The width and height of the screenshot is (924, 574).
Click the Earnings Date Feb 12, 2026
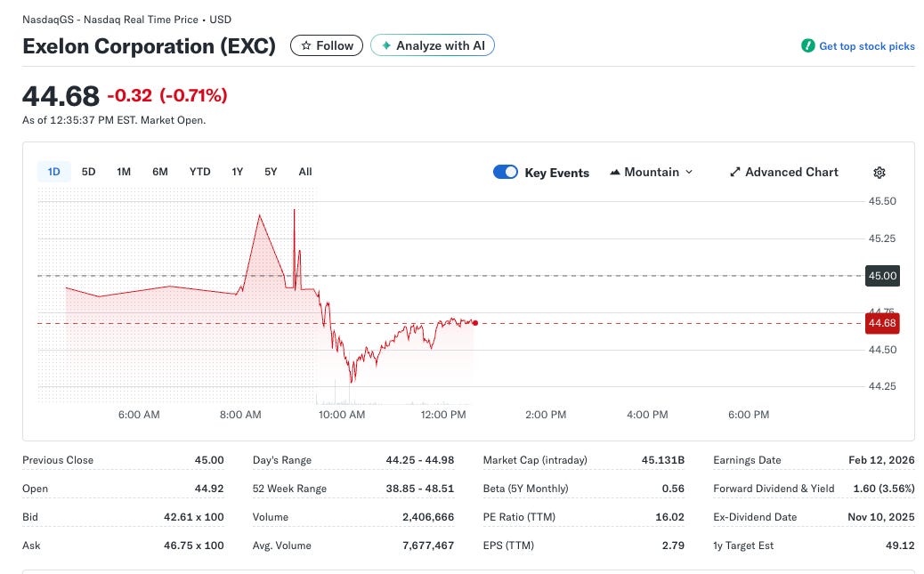(x=881, y=460)
